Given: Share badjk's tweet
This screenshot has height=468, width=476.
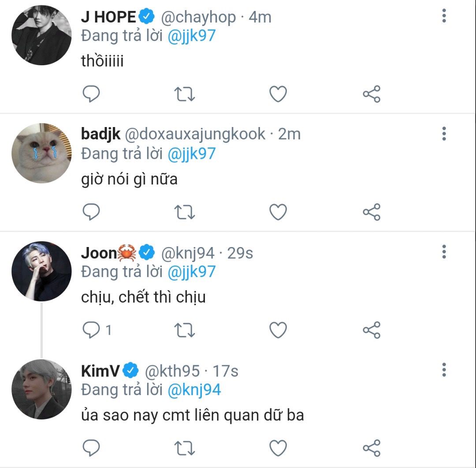Looking at the screenshot, I should pos(372,212).
